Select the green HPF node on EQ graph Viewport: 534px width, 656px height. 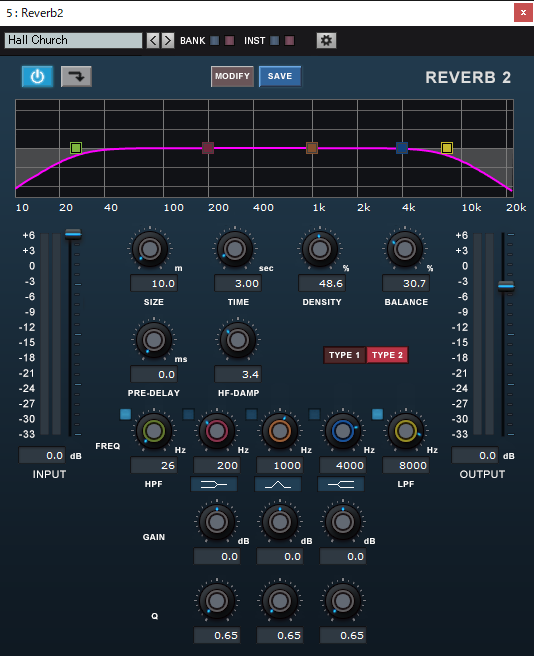(x=76, y=148)
